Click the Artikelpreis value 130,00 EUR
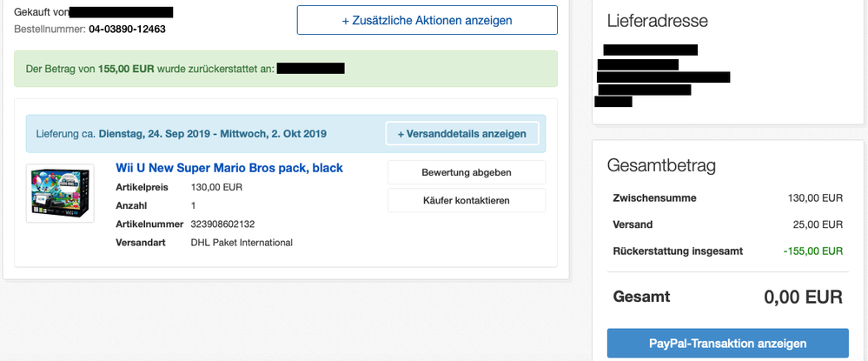Image resolution: width=868 pixels, height=361 pixels. [x=216, y=187]
